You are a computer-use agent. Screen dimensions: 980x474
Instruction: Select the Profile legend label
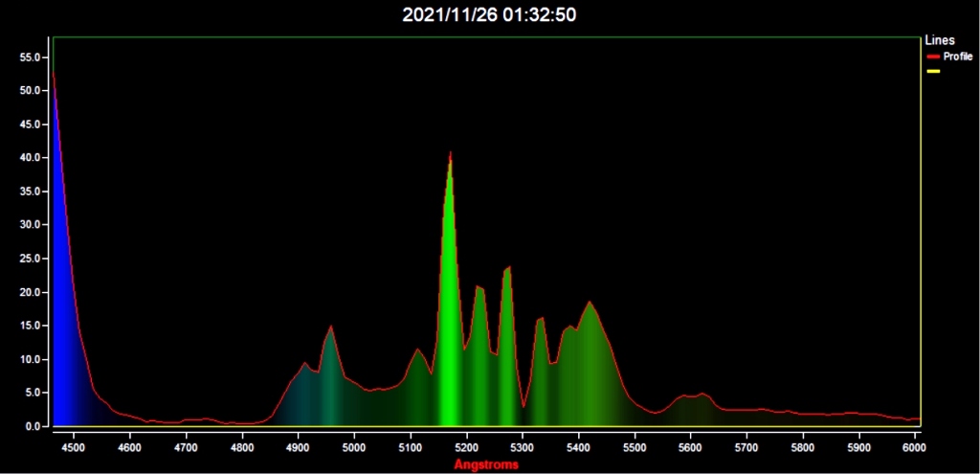point(957,56)
